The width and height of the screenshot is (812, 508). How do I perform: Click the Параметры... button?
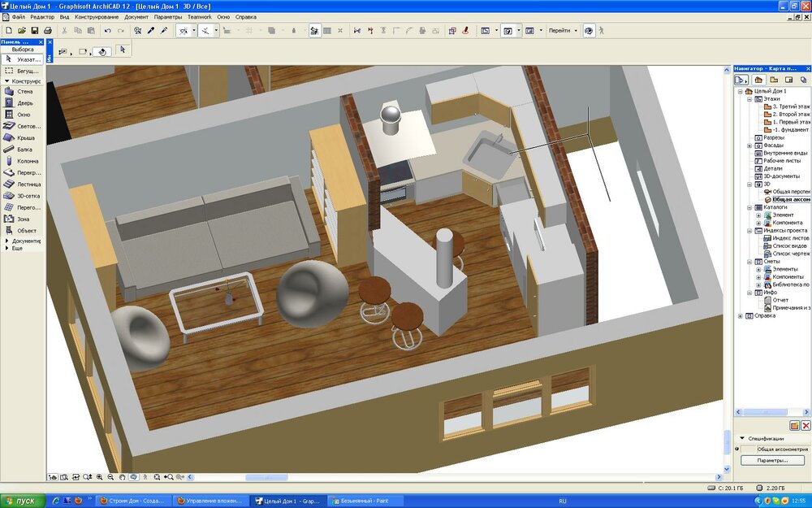coord(772,460)
